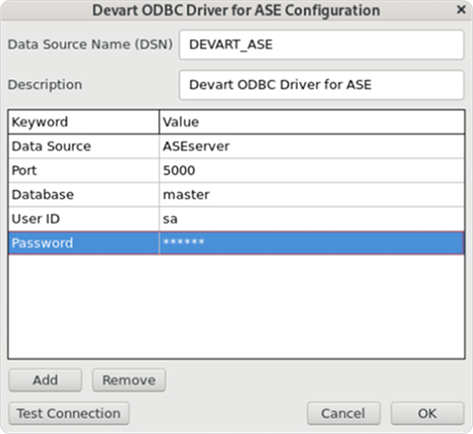The height and width of the screenshot is (434, 473).
Task: Remove the selected keyword
Action: (x=129, y=380)
